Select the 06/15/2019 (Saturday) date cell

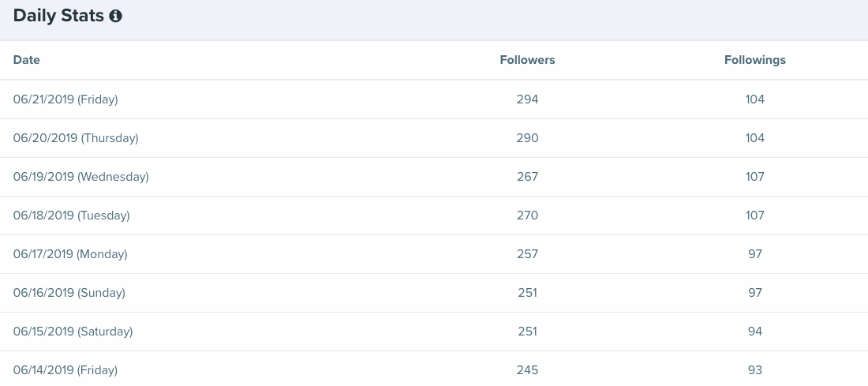pos(73,332)
